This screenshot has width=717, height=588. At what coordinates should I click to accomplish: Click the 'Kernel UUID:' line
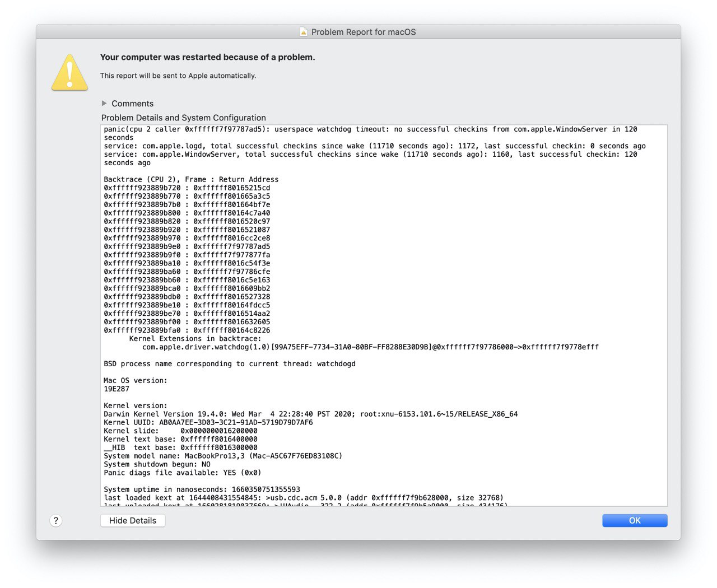(x=208, y=423)
